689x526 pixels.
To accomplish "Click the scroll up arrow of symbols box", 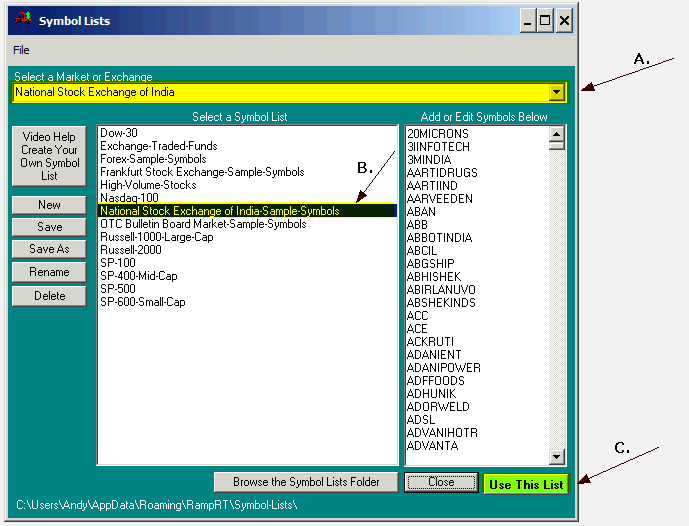I will (x=557, y=134).
